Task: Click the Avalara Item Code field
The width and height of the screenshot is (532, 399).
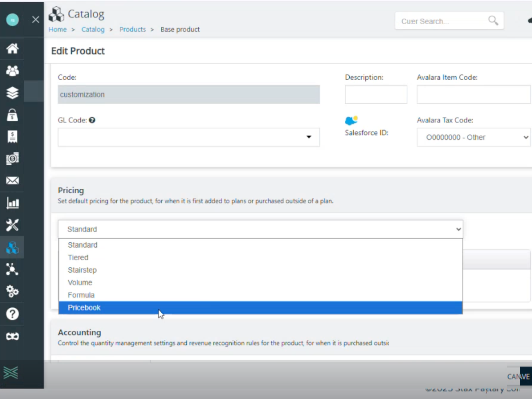Action: point(473,94)
